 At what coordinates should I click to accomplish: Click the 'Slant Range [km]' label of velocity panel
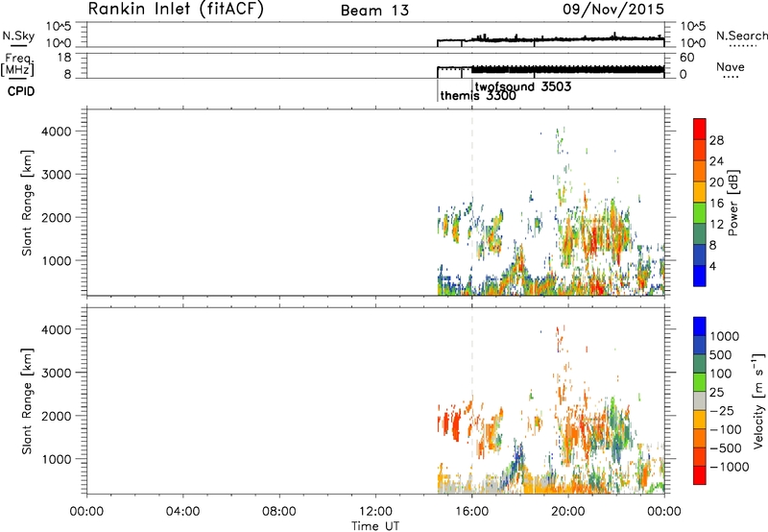click(27, 401)
